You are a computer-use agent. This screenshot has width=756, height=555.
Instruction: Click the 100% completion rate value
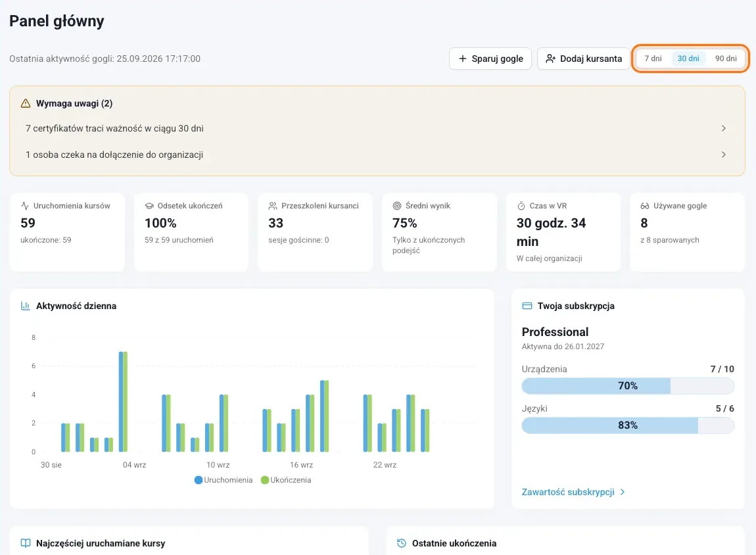(160, 223)
